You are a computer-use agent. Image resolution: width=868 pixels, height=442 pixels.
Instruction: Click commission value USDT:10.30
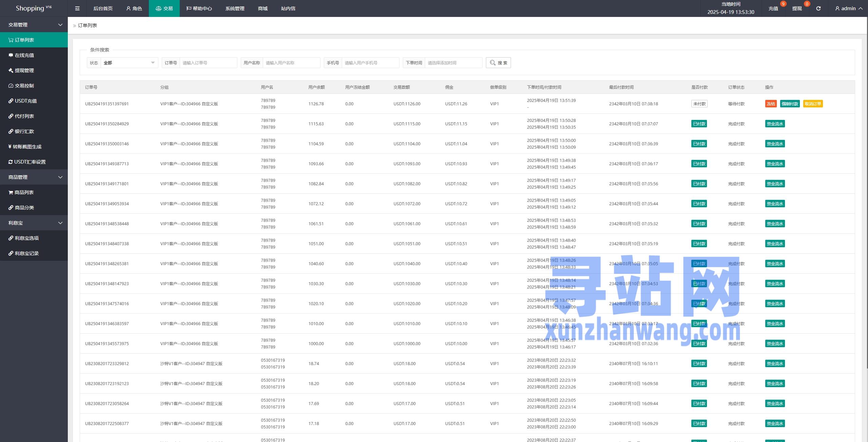pos(456,284)
